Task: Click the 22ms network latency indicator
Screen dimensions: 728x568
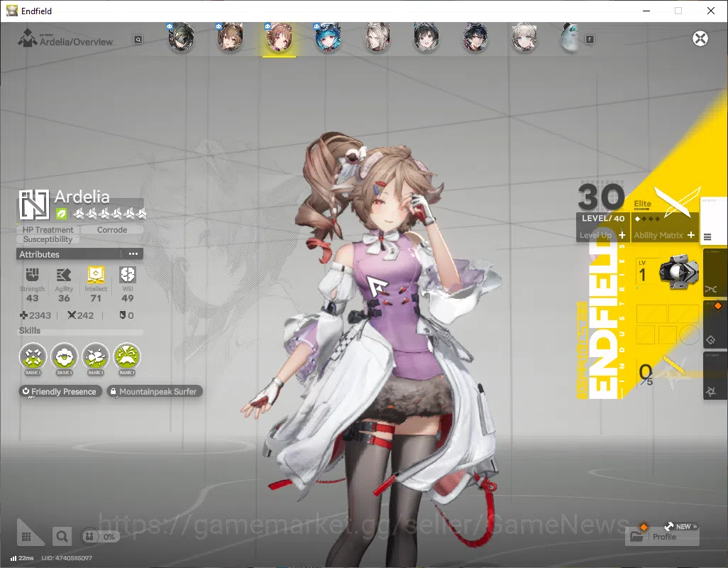Action: pyautogui.click(x=22, y=558)
